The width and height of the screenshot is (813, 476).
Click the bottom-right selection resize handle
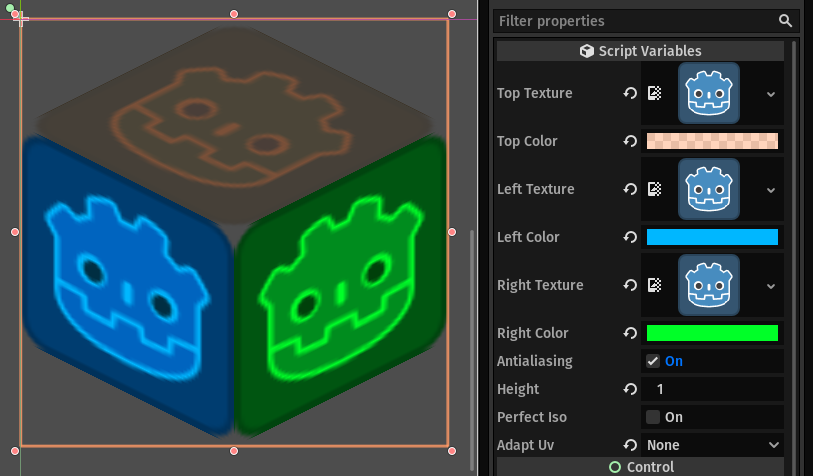point(452,451)
